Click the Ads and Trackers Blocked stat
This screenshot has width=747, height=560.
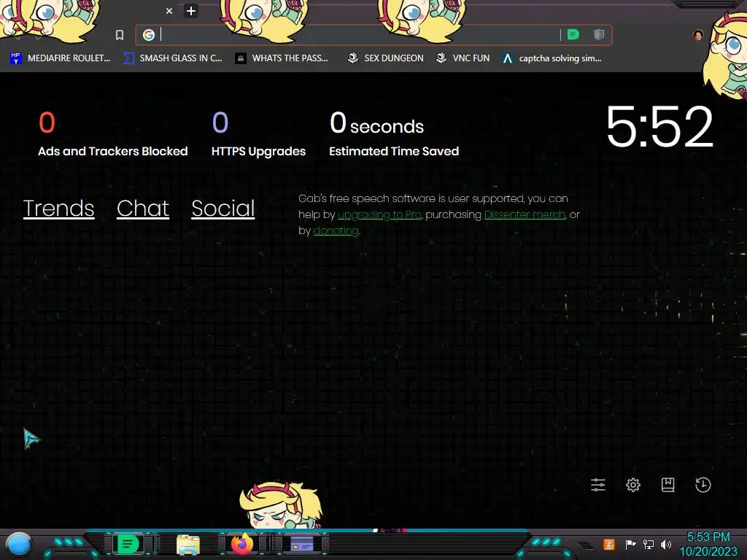click(112, 134)
